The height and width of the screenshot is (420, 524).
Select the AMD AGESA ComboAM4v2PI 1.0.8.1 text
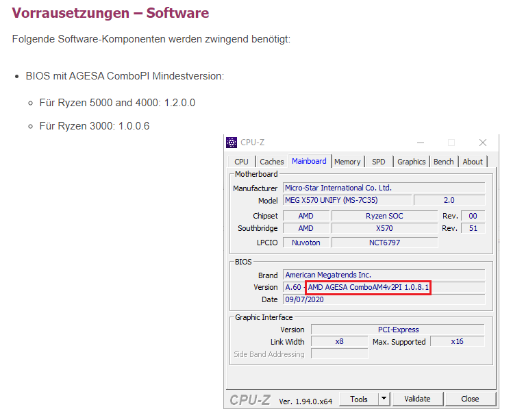(368, 287)
